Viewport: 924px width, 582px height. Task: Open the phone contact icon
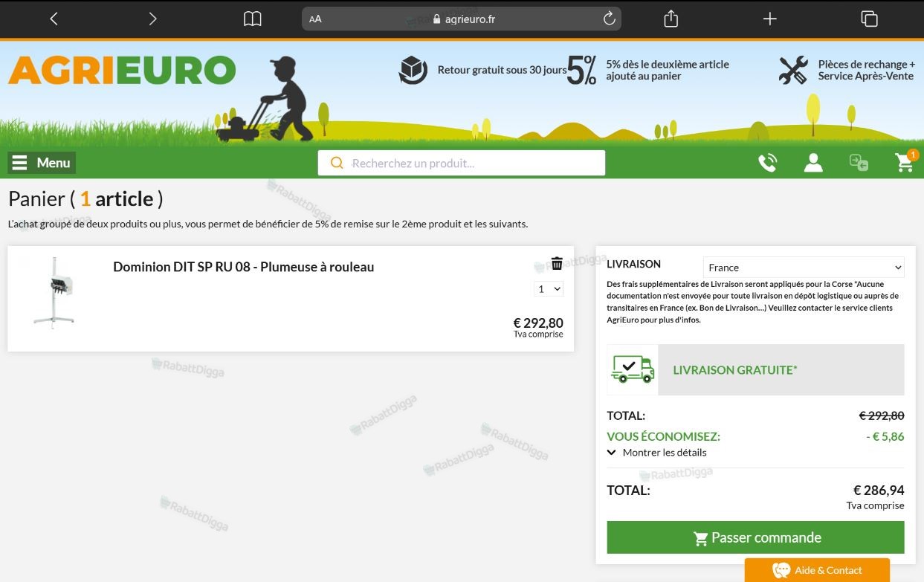pos(767,163)
